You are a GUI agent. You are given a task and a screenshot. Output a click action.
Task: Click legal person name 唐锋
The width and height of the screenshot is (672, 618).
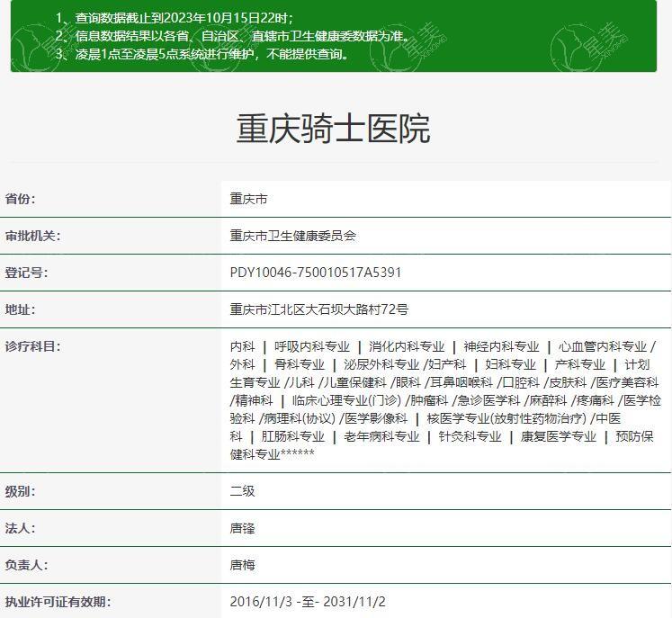coord(242,528)
